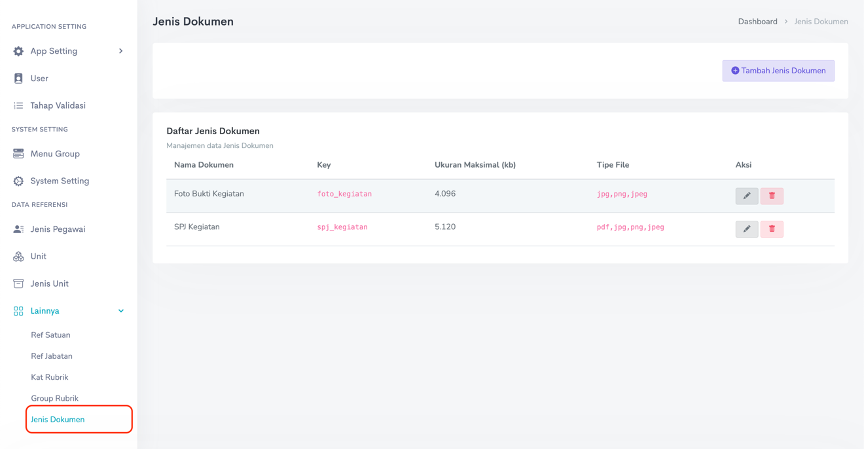This screenshot has width=864, height=450.
Task: Click the Menu Group icon
Action: click(x=18, y=154)
